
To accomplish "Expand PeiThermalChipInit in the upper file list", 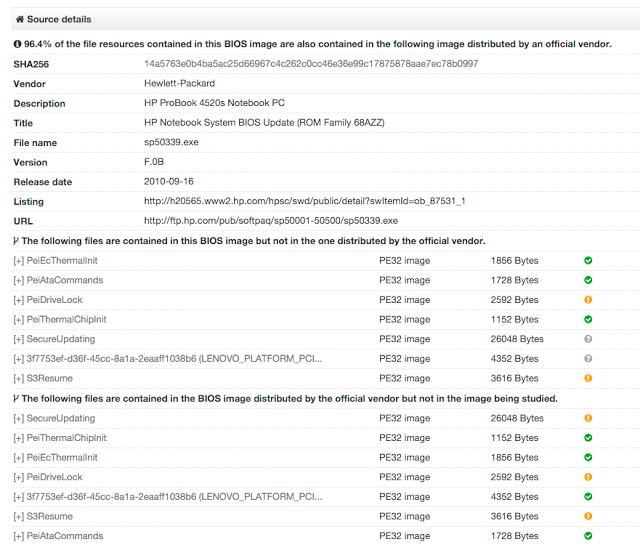I will click(18, 320).
